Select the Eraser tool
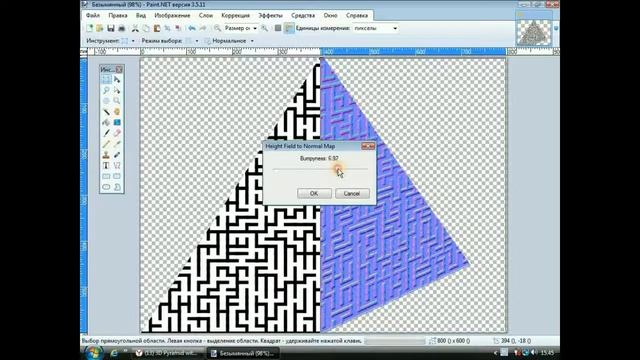The image size is (640, 360). pos(117,133)
